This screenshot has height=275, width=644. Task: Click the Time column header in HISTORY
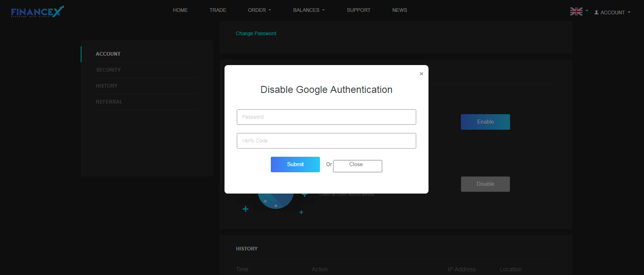242,269
